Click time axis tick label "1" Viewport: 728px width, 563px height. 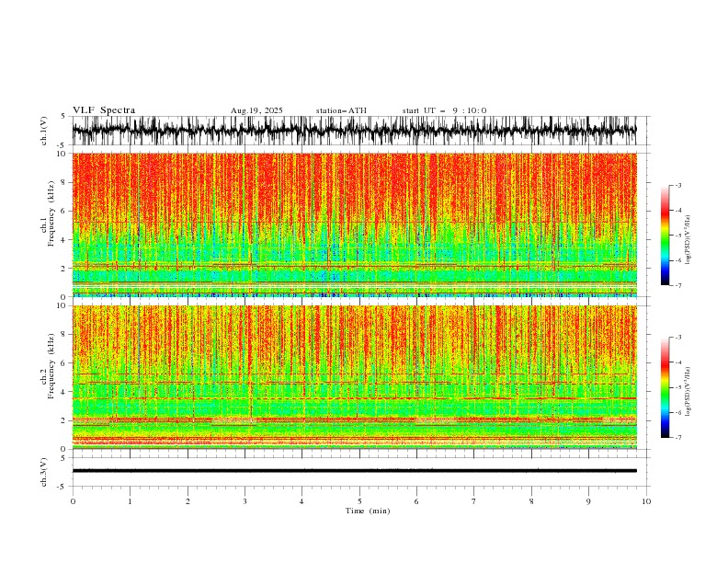(130, 501)
